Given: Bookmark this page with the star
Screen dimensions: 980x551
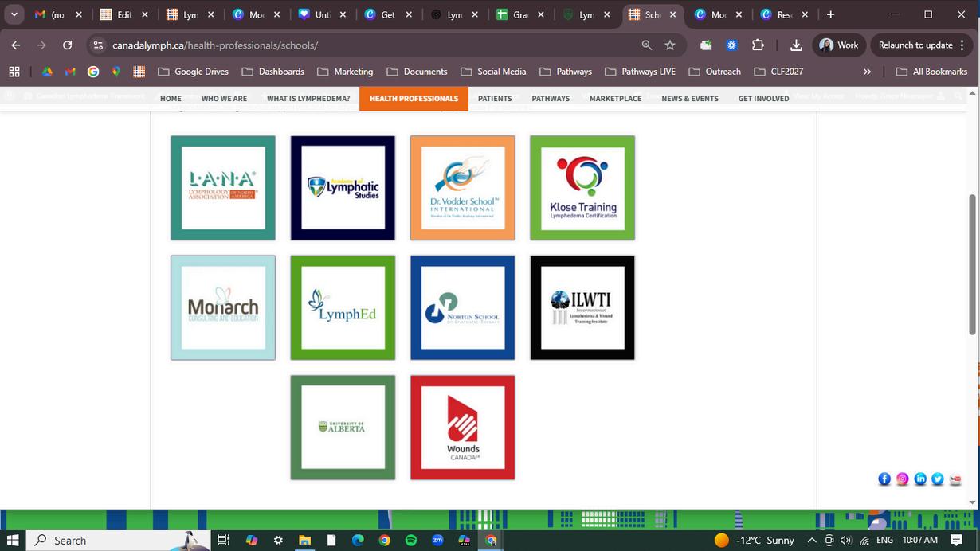Looking at the screenshot, I should (x=670, y=45).
